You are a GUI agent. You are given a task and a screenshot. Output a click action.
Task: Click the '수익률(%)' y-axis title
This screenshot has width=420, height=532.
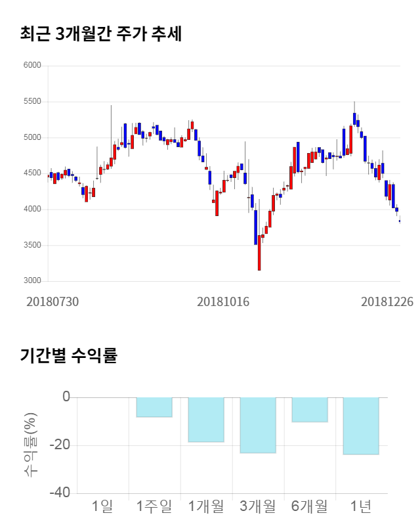[31, 445]
